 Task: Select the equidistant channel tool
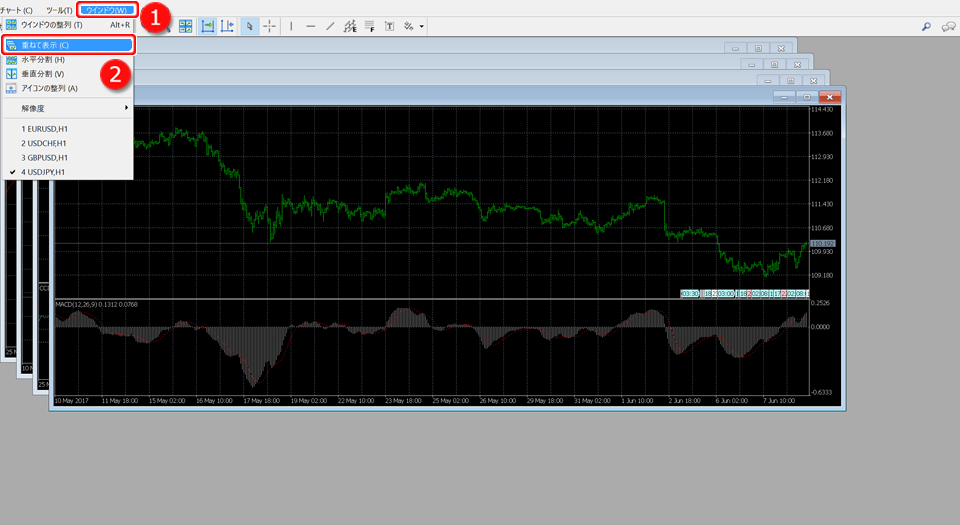[x=349, y=26]
